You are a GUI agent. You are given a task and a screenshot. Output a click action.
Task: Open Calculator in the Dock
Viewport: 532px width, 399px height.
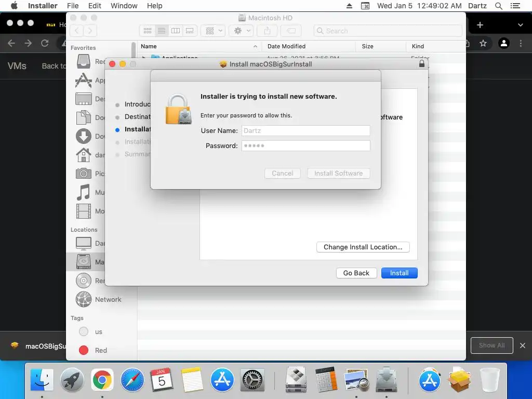pos(326,380)
